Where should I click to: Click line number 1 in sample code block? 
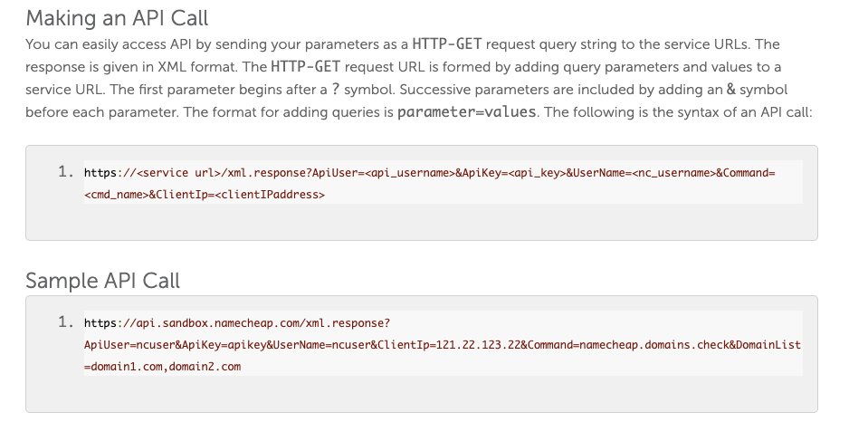[x=66, y=321]
